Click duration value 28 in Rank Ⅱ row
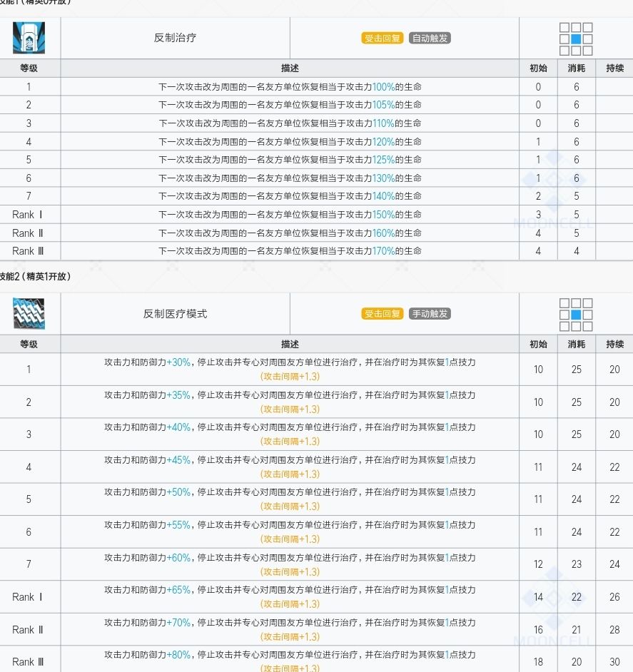Image resolution: width=633 pixels, height=672 pixels. tap(614, 630)
